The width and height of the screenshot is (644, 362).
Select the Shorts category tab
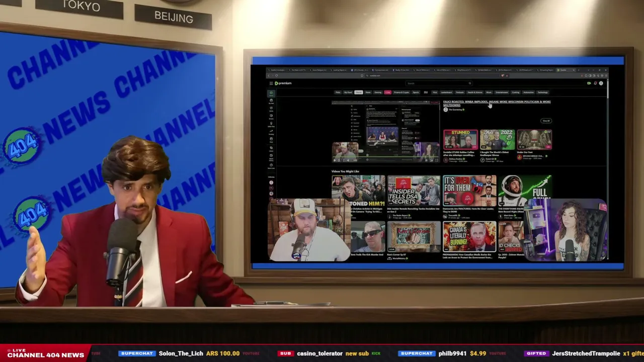tap(359, 93)
